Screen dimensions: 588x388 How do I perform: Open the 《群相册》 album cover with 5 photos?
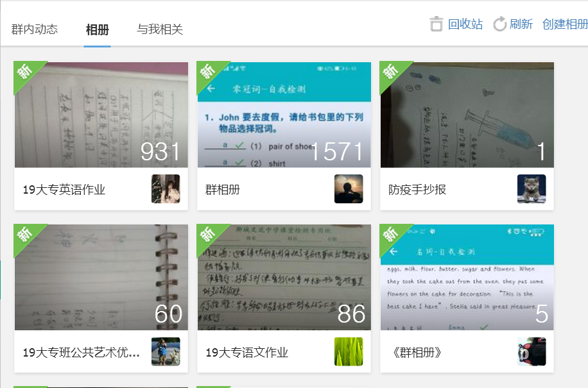[x=467, y=277]
